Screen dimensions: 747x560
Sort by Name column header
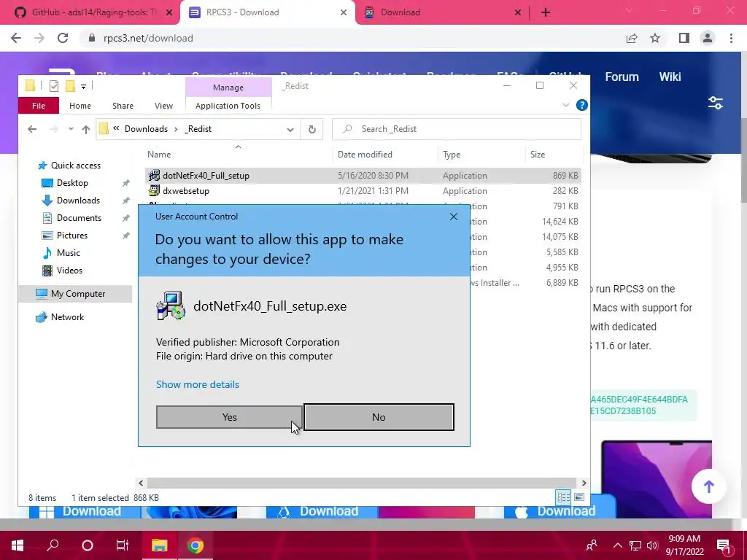tap(158, 155)
